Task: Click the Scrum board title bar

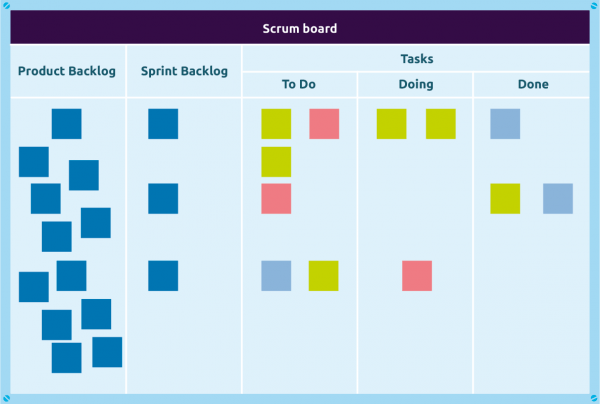Action: pos(300,28)
